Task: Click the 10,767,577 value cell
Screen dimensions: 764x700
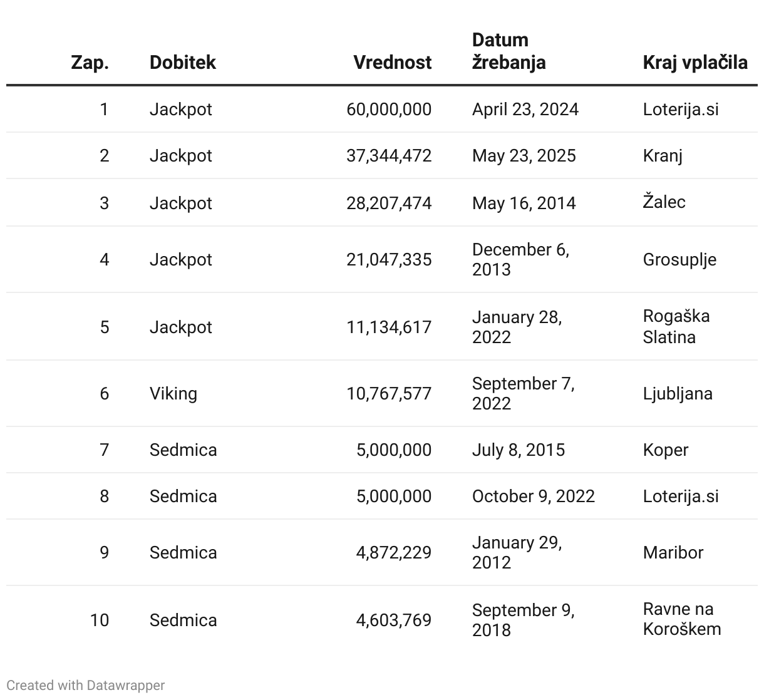Action: click(x=389, y=394)
